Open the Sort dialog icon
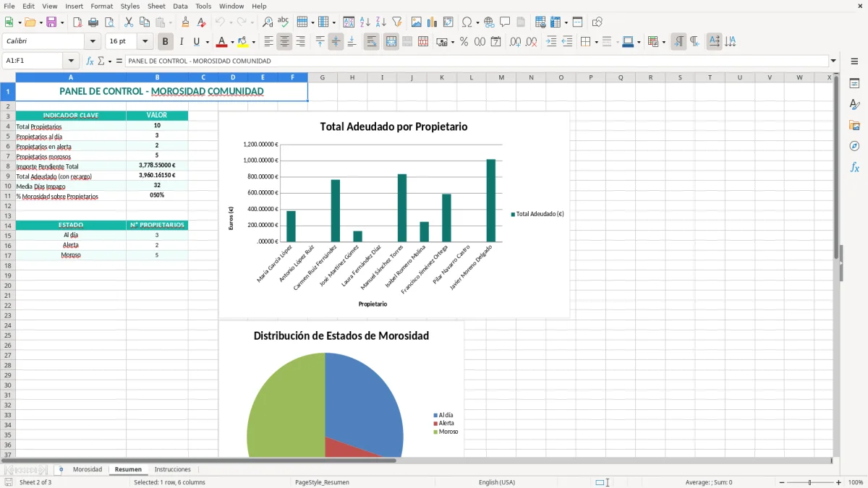 [x=349, y=22]
